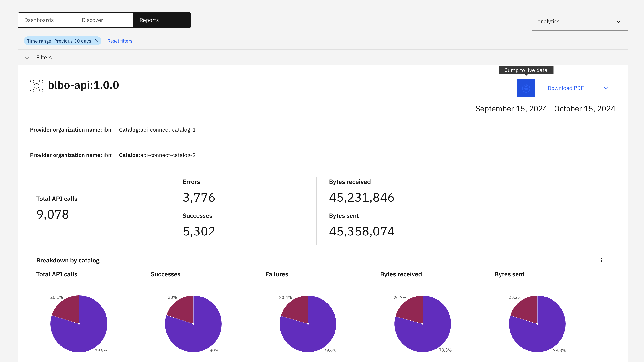
Task: Click the Successes value 5,302
Action: pos(199,231)
